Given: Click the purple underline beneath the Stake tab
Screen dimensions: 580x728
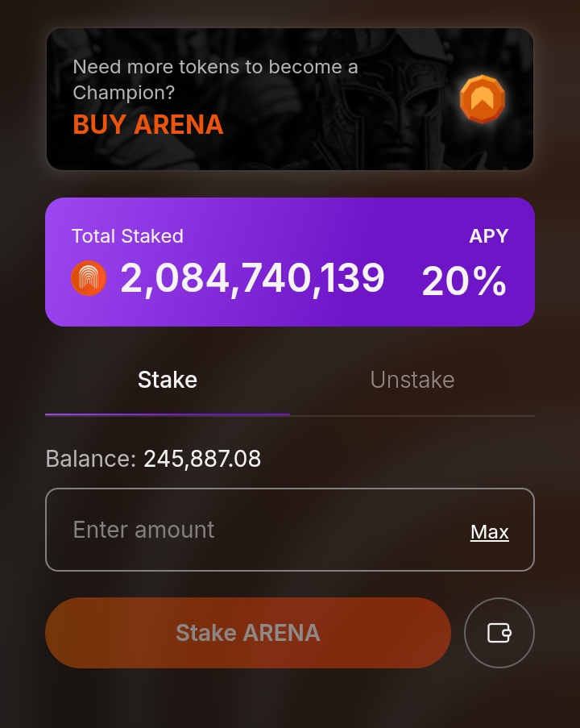Looking at the screenshot, I should pos(168,414).
